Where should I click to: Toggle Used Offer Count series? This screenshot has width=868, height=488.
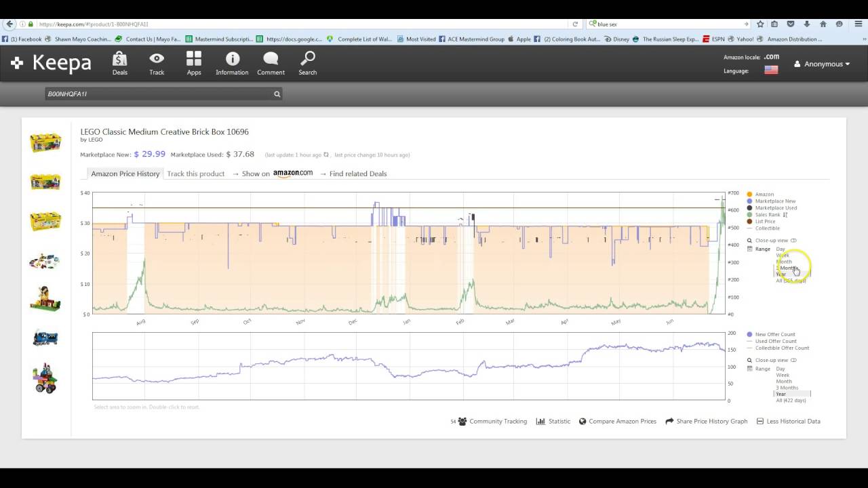click(x=772, y=341)
